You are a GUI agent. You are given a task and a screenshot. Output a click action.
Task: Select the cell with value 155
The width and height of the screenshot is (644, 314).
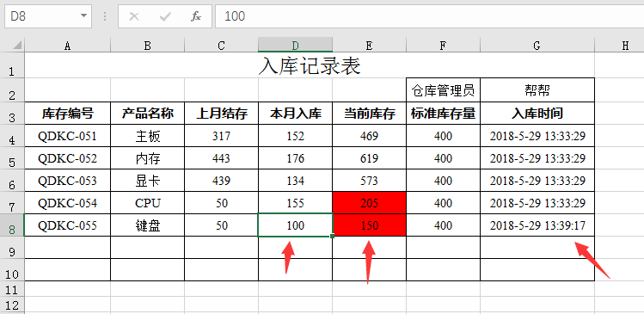point(295,203)
